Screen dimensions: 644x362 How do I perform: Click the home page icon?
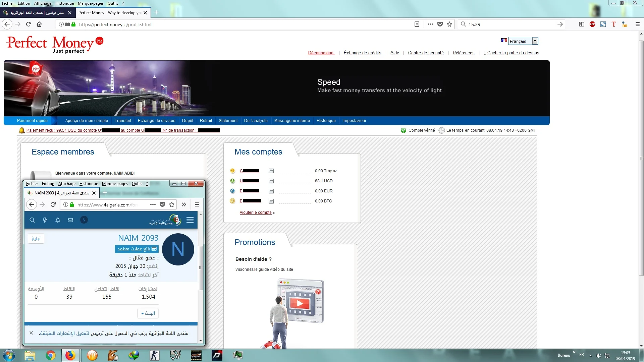click(x=39, y=24)
